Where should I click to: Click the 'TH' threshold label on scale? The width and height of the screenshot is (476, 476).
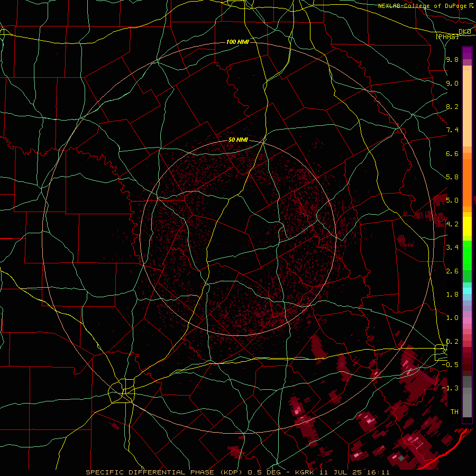[454, 412]
